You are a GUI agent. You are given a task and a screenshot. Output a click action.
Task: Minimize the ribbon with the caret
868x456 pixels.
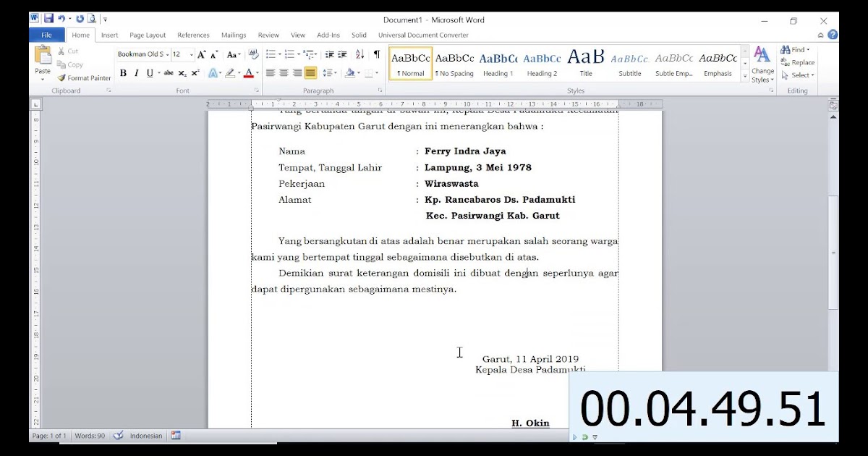821,35
